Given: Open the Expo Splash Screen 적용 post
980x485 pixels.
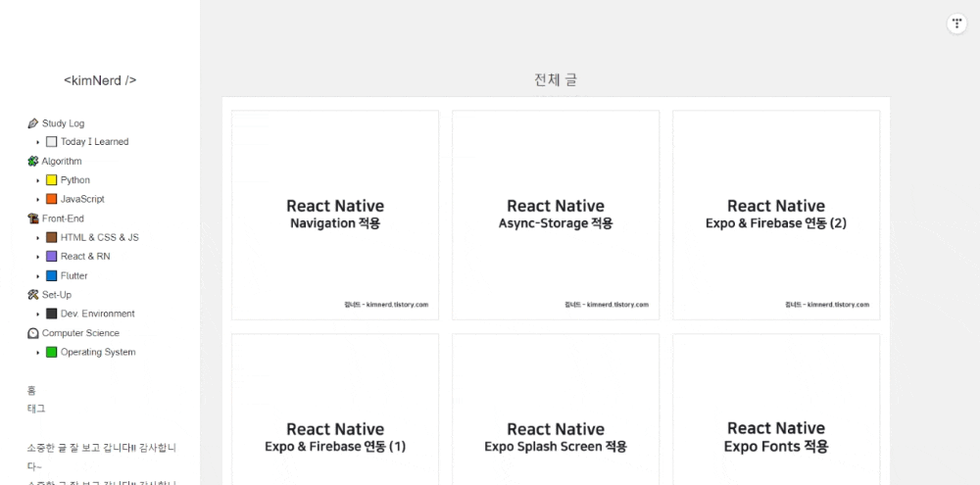Looking at the screenshot, I should [556, 410].
